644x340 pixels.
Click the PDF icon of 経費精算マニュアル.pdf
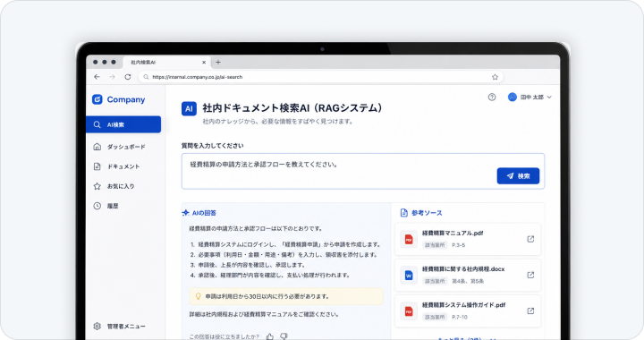click(x=409, y=239)
